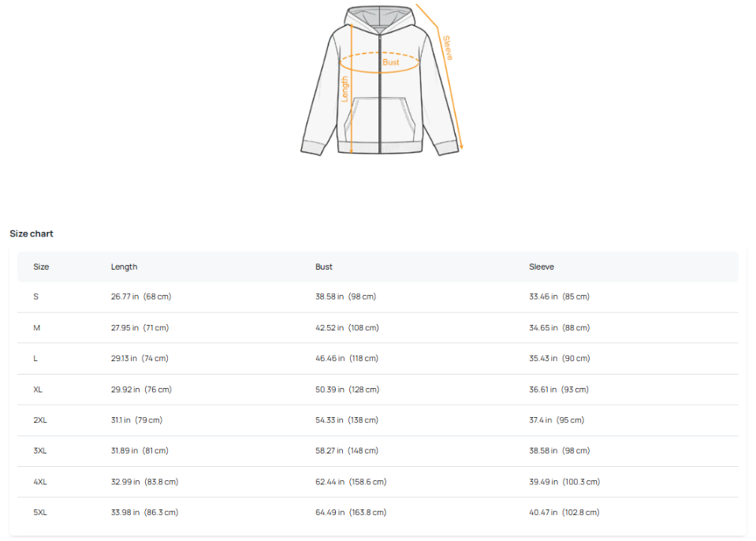
Task: Click the 40.47 in (102.8 cm) sleeve value
Action: click(x=564, y=513)
